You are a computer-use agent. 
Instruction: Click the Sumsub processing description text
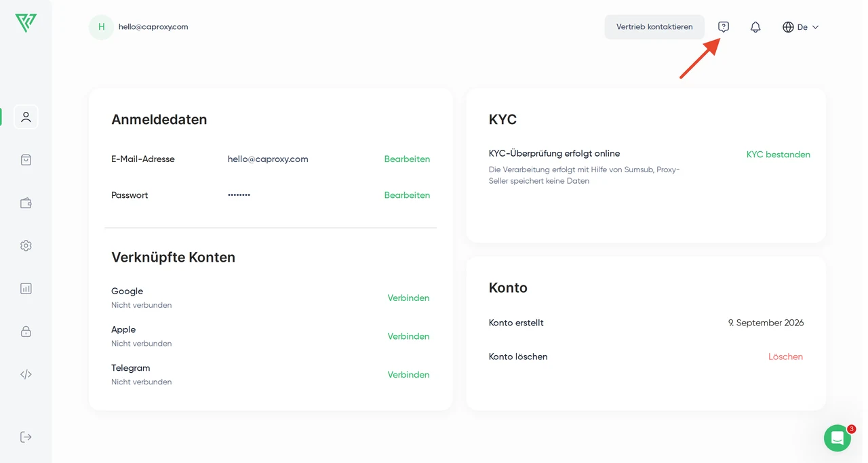click(x=584, y=176)
